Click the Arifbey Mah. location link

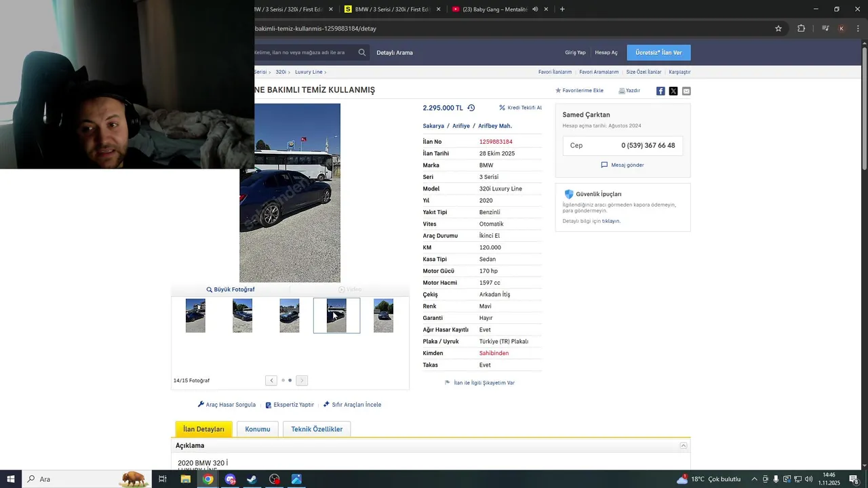[x=495, y=126]
